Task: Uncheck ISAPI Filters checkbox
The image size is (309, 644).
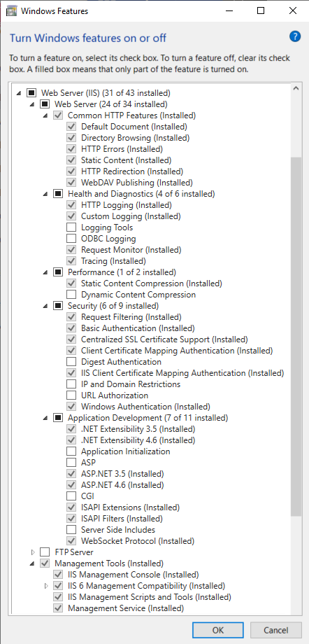Action: (x=71, y=518)
